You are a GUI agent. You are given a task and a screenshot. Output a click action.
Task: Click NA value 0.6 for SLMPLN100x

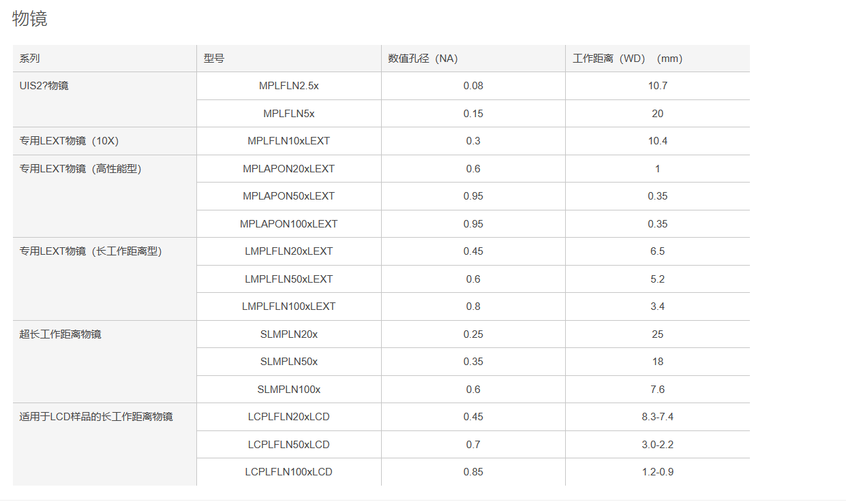point(473,390)
